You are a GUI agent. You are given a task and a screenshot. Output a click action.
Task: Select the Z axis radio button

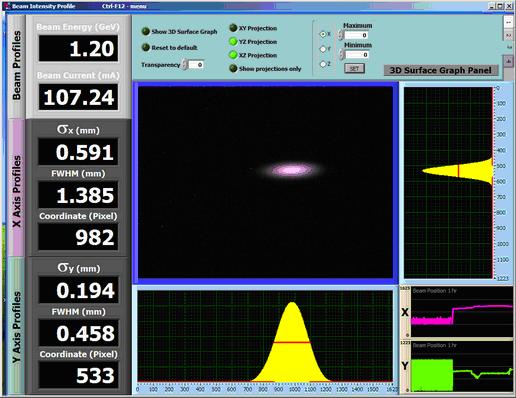323,64
